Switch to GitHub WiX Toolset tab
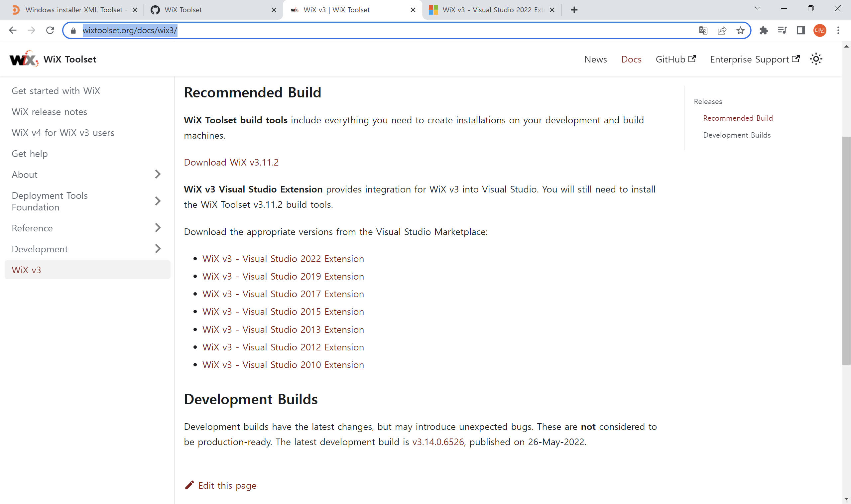851x504 pixels. (213, 10)
